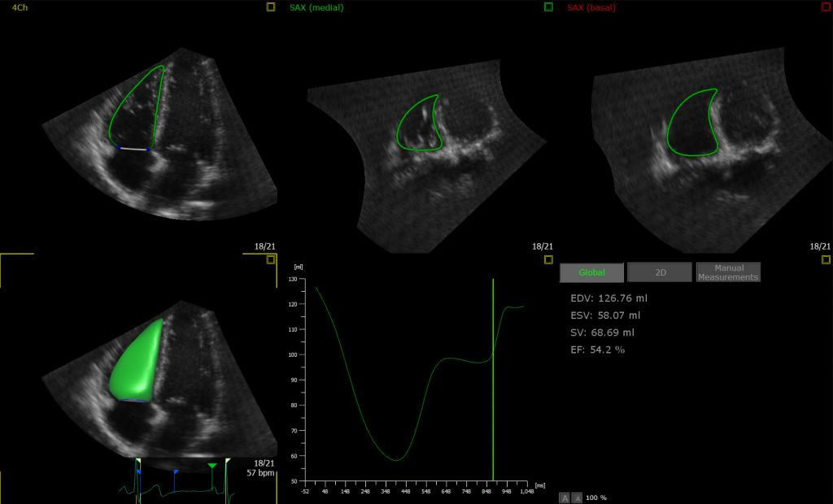Screen dimensions: 833x504
Task: Select the left blue annulus point in the 4Ch view
Action: pyautogui.click(x=119, y=148)
